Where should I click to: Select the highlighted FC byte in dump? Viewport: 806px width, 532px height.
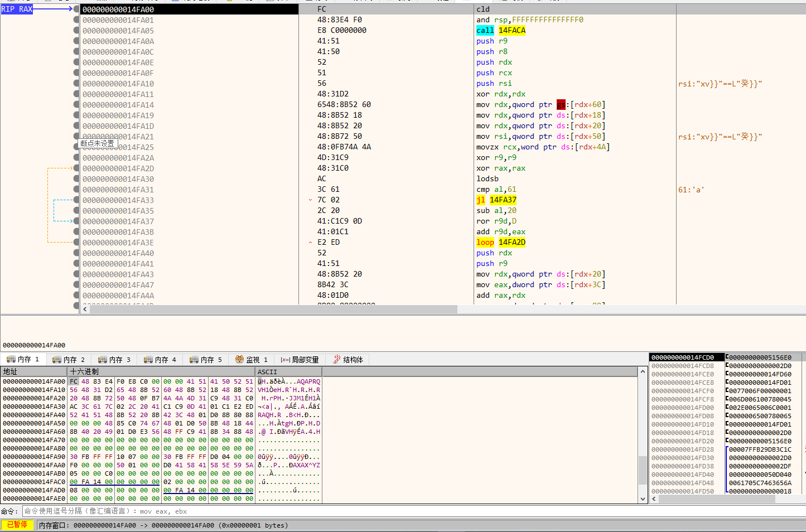pos(74,381)
